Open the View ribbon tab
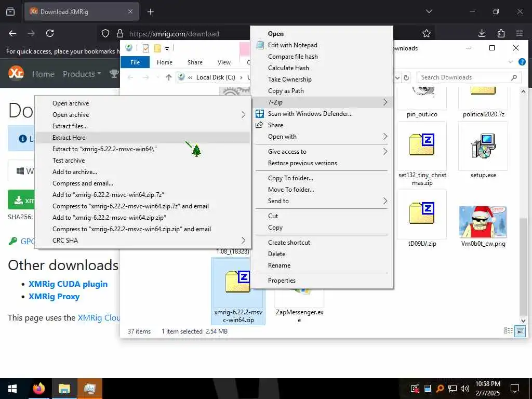 click(224, 62)
